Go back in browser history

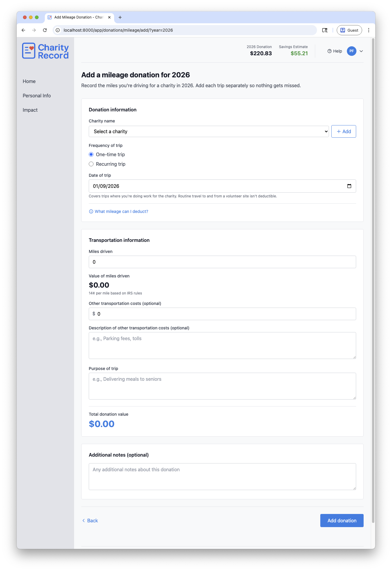(x=23, y=30)
